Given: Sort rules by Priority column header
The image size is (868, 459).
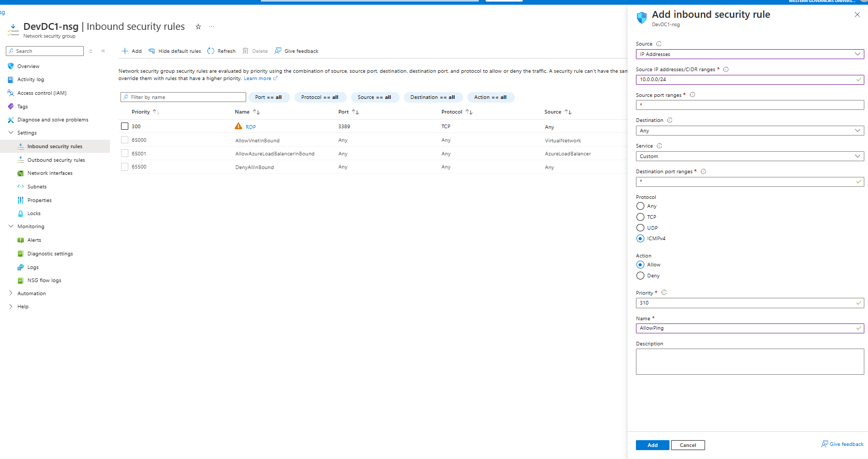Looking at the screenshot, I should click(x=145, y=112).
